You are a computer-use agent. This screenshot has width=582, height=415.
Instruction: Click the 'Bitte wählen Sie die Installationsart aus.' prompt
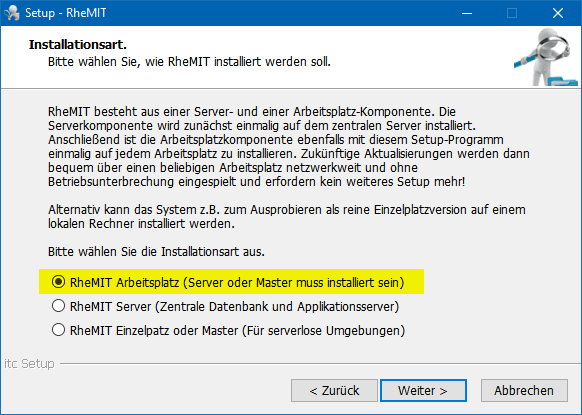156,252
